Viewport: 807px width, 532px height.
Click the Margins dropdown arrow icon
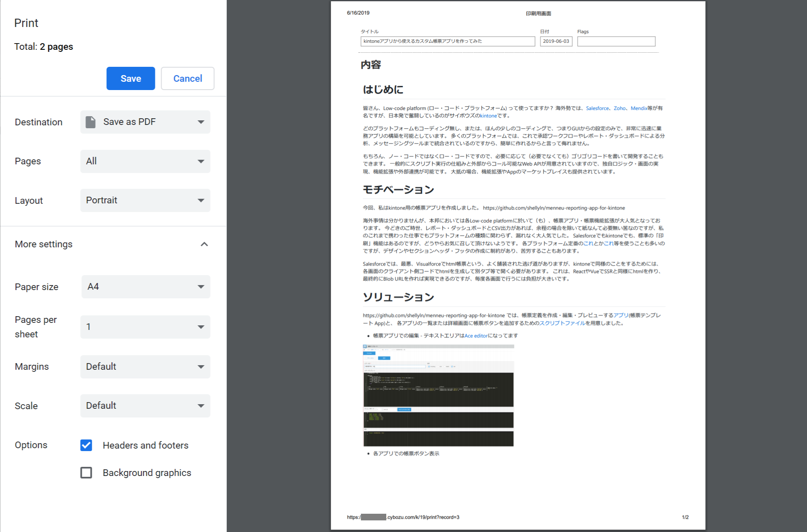[x=201, y=367]
